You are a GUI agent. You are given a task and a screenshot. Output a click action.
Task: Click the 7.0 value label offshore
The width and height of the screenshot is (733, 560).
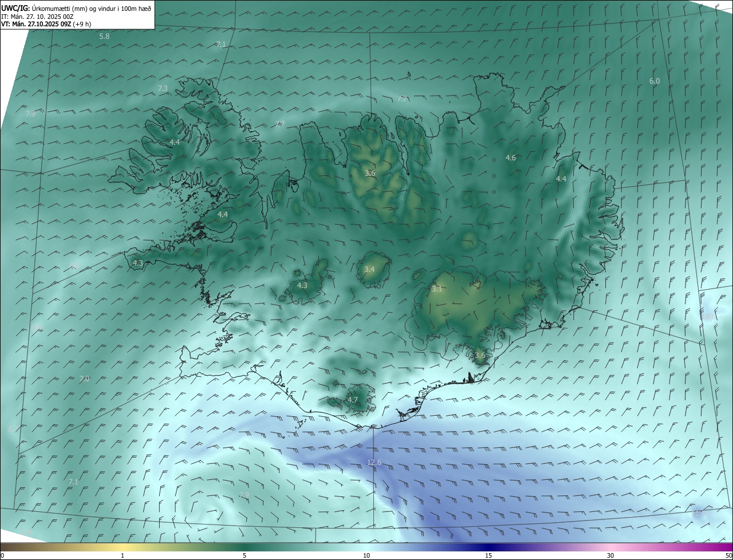[84, 379]
